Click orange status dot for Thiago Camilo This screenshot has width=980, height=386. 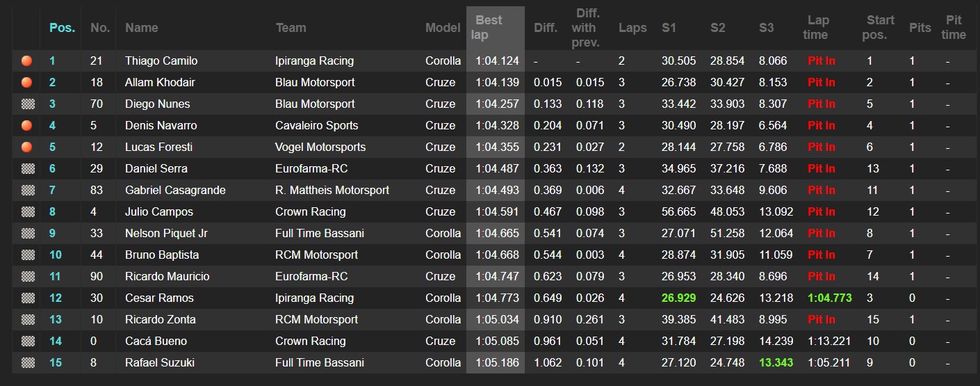tap(27, 61)
